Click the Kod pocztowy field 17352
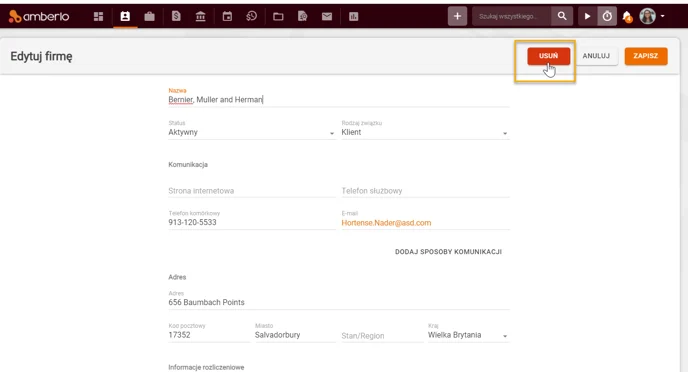 (x=209, y=335)
